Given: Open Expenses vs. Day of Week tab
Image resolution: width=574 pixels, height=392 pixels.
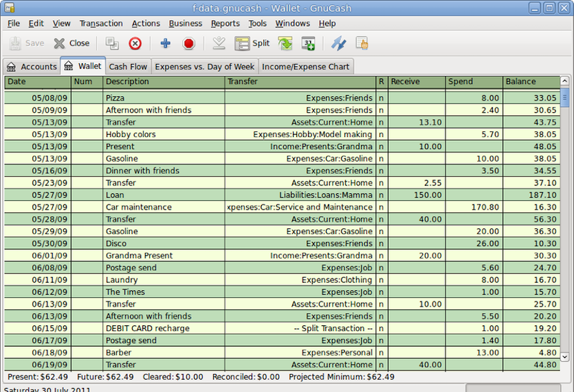Looking at the screenshot, I should (x=205, y=67).
